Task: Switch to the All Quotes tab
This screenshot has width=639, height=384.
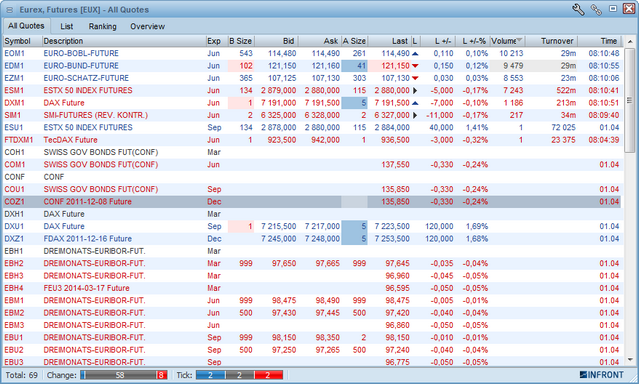Action: point(26,26)
